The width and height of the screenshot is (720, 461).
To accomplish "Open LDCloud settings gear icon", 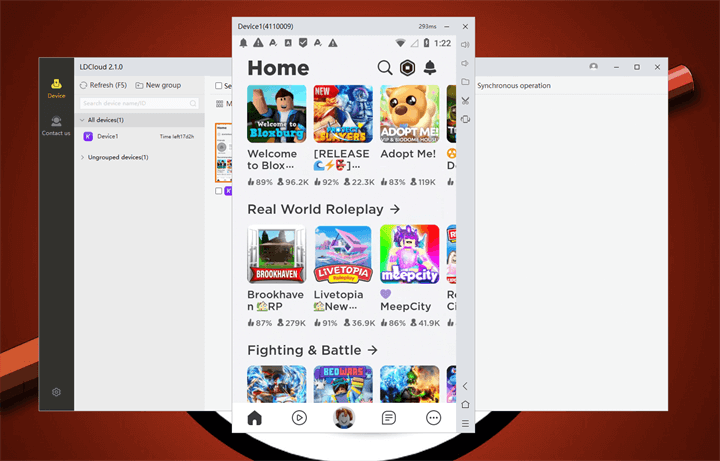I will (56, 392).
